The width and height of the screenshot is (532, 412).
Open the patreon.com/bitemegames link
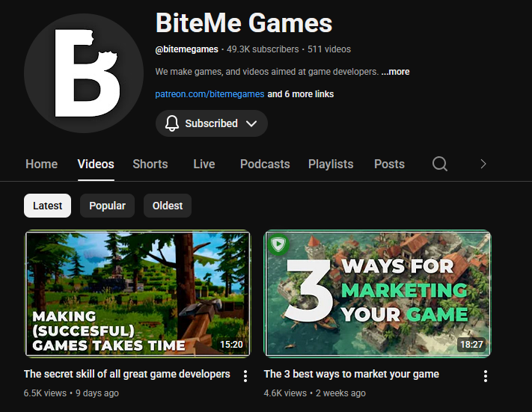pyautogui.click(x=210, y=94)
